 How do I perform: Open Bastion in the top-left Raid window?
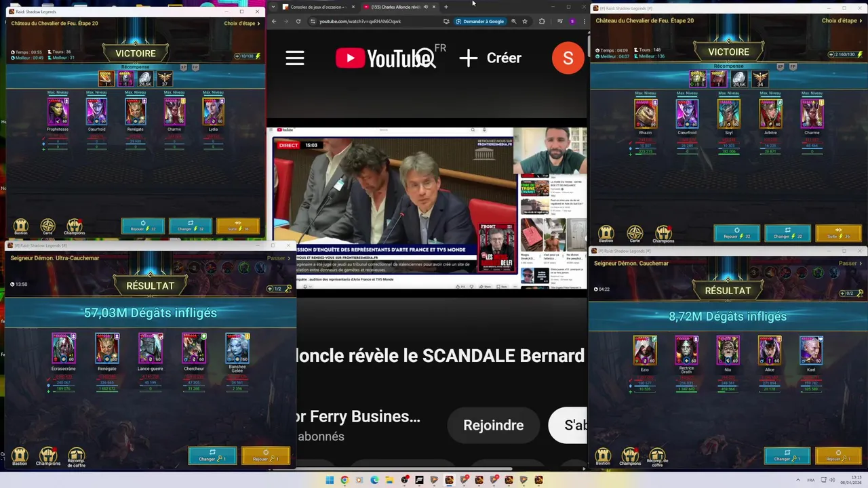pyautogui.click(x=21, y=226)
